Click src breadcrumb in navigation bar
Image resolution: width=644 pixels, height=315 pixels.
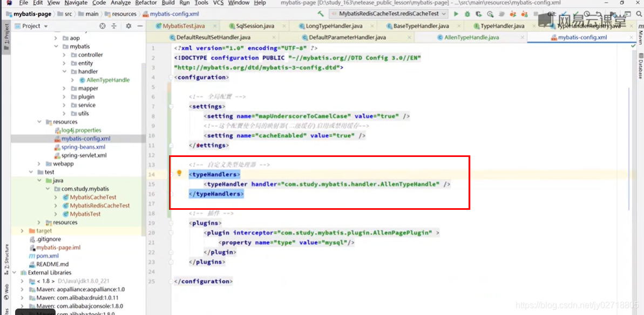point(64,14)
